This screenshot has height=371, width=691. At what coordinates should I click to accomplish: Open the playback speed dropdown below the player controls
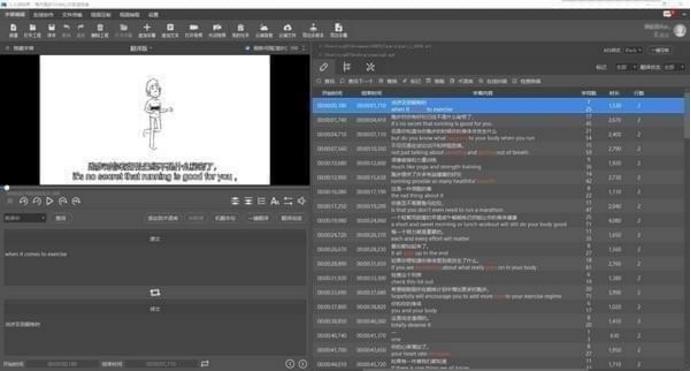coord(25,218)
